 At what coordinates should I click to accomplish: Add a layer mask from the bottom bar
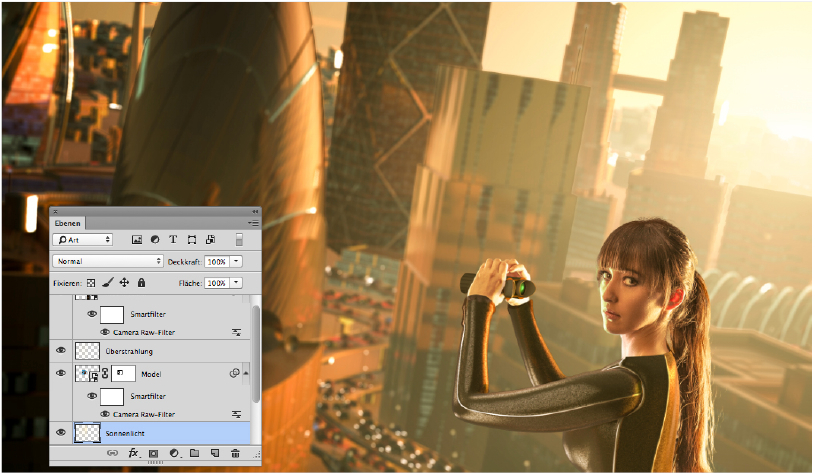(x=153, y=453)
